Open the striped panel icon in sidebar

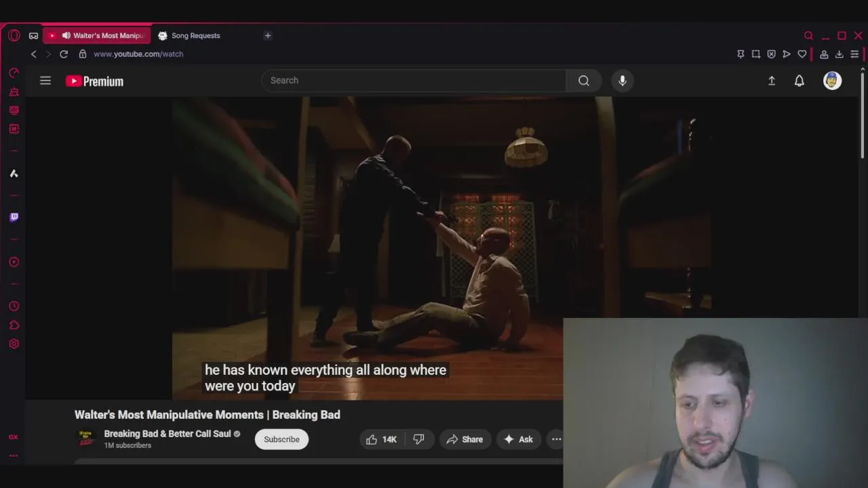point(14,110)
